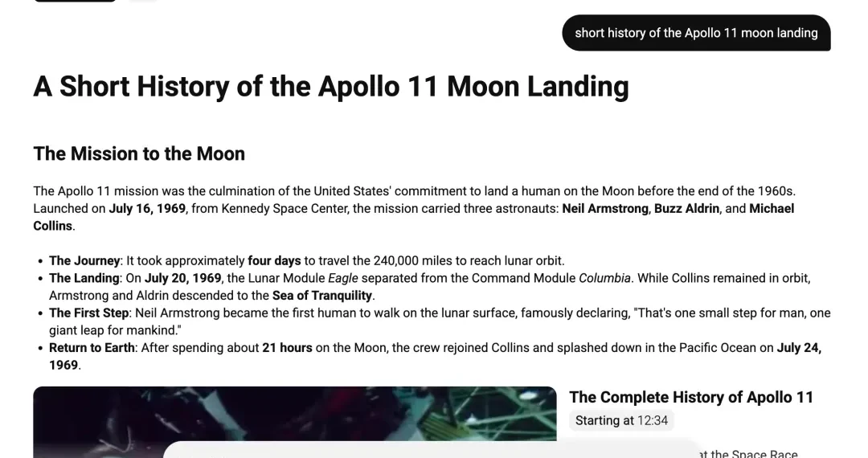868x458 pixels.
Task: Click the bold "Sea of Tranquility" text
Action: click(322, 296)
